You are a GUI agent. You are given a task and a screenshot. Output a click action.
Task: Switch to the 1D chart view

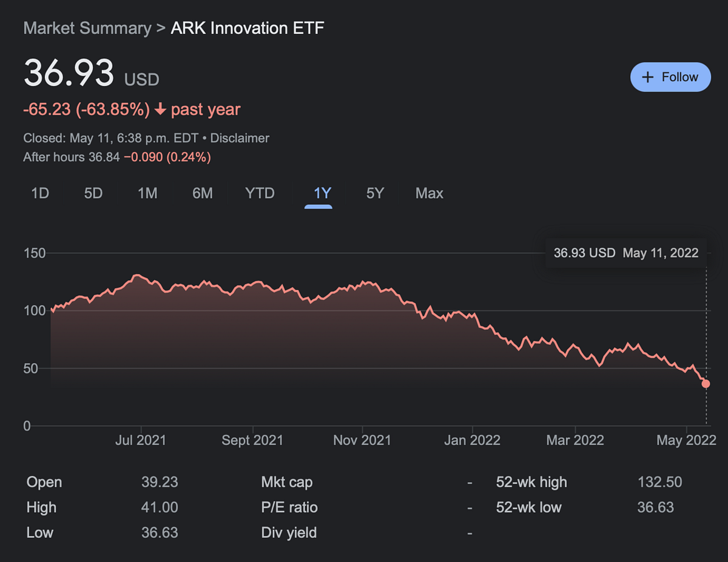[x=39, y=193]
